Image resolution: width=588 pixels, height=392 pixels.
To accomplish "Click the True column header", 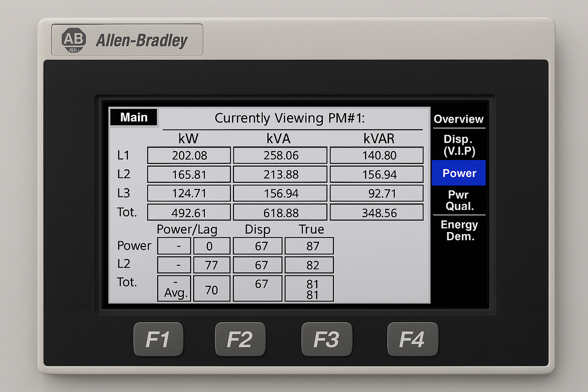I will click(311, 229).
